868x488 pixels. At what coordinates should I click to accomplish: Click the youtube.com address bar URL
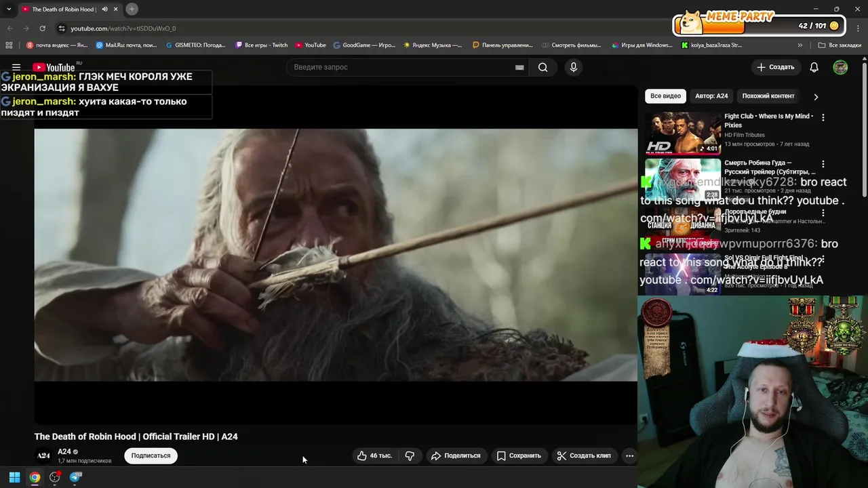(123, 28)
